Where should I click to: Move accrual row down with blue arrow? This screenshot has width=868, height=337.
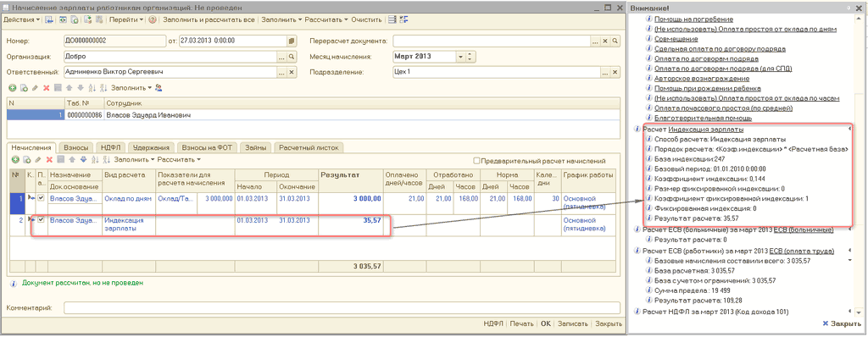point(83,159)
